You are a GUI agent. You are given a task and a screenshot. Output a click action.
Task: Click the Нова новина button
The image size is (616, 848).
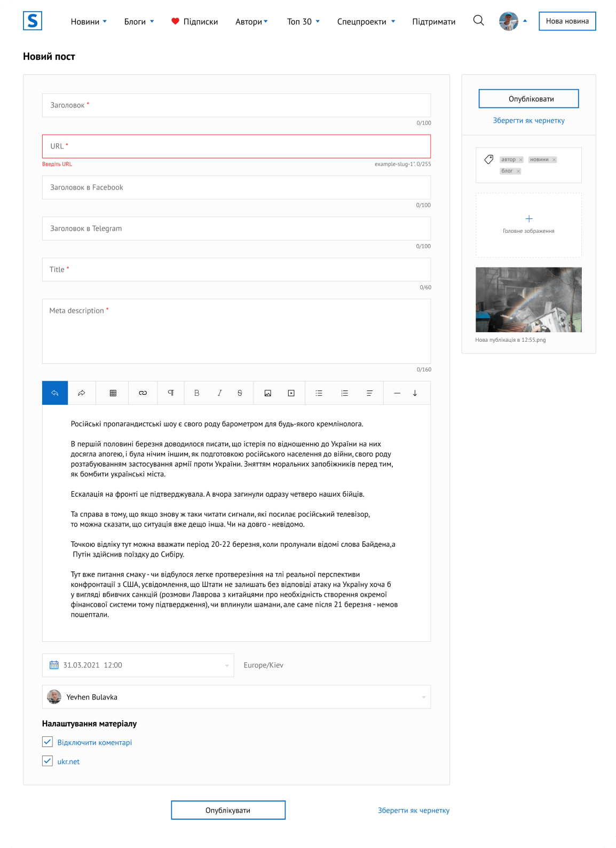point(567,21)
